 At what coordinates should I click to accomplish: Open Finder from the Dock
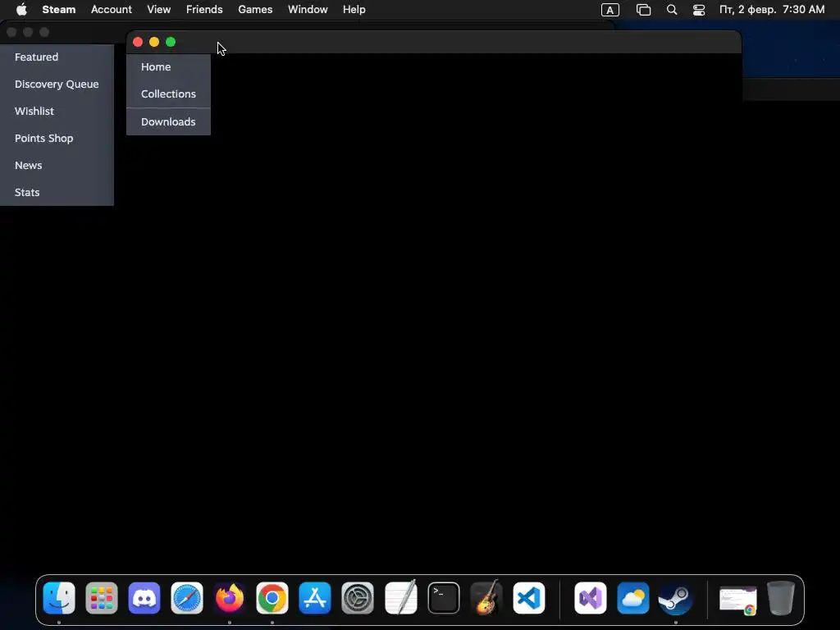point(59,598)
